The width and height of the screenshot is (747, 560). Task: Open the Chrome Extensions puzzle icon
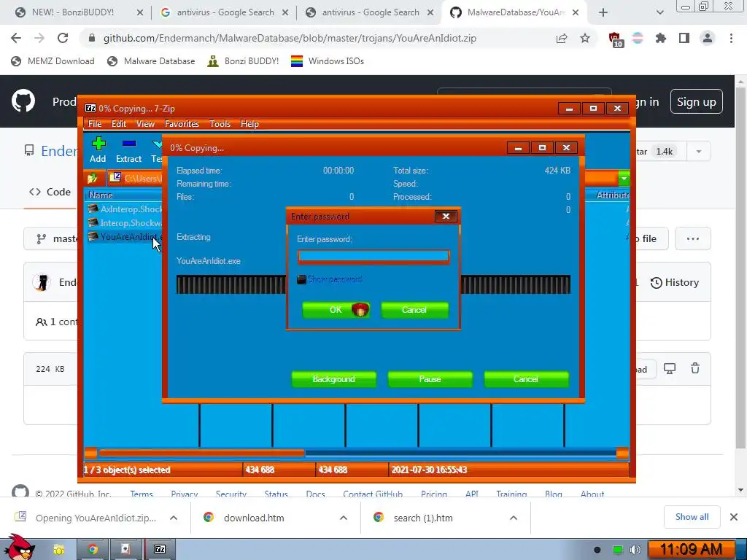[661, 38]
